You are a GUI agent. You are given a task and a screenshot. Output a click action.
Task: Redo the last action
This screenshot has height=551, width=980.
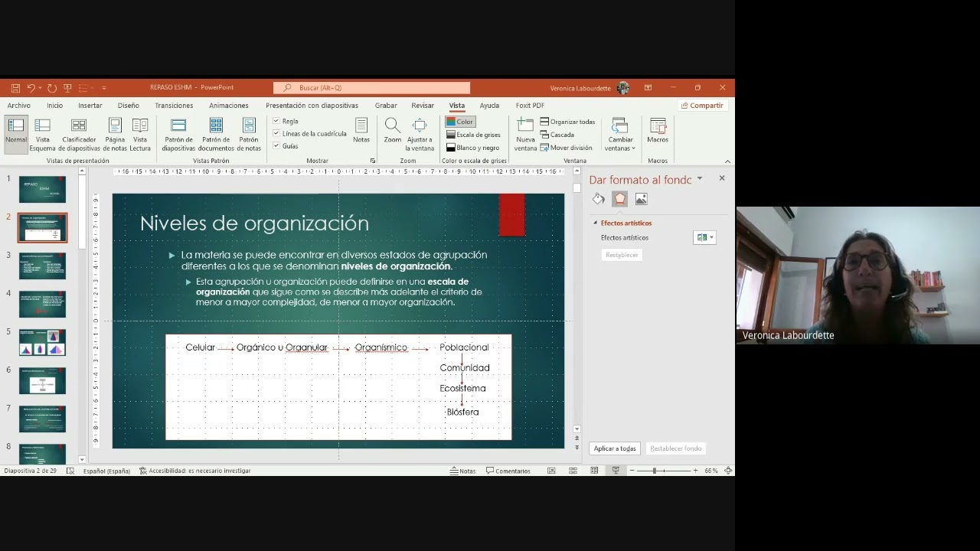pyautogui.click(x=52, y=88)
